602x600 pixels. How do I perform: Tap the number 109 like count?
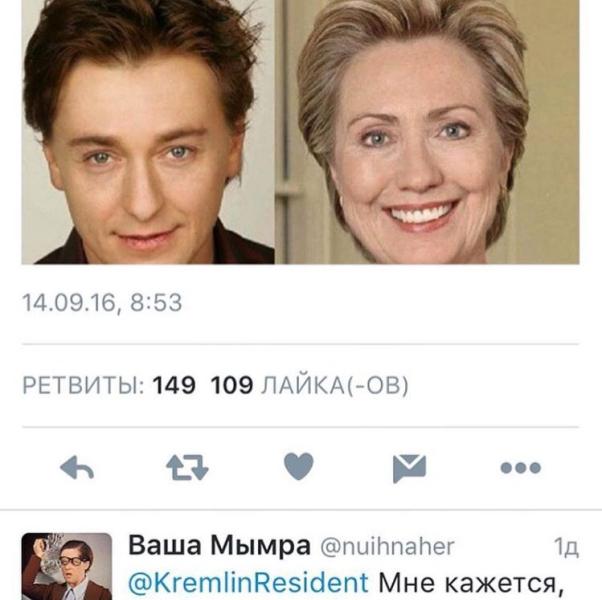232,385
